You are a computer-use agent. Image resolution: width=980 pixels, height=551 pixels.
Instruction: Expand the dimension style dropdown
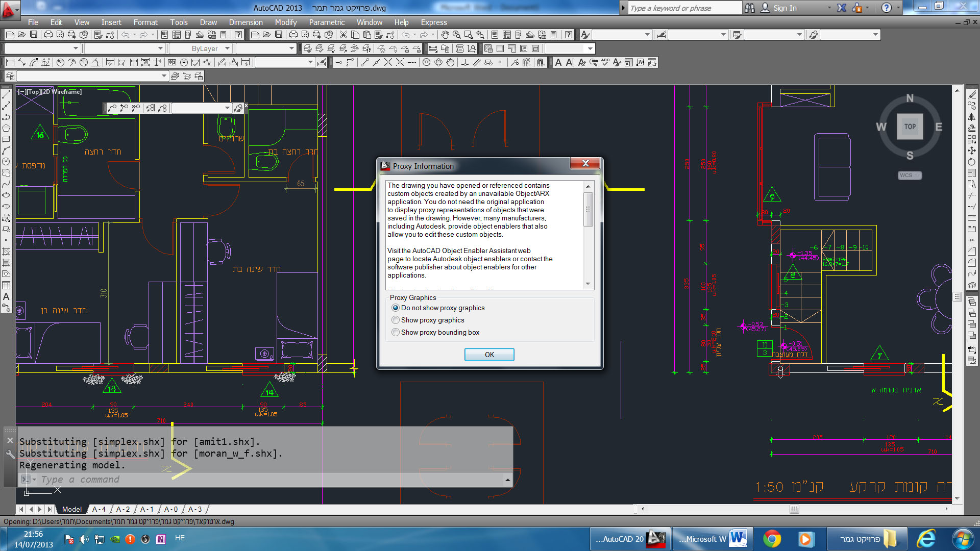tap(310, 62)
